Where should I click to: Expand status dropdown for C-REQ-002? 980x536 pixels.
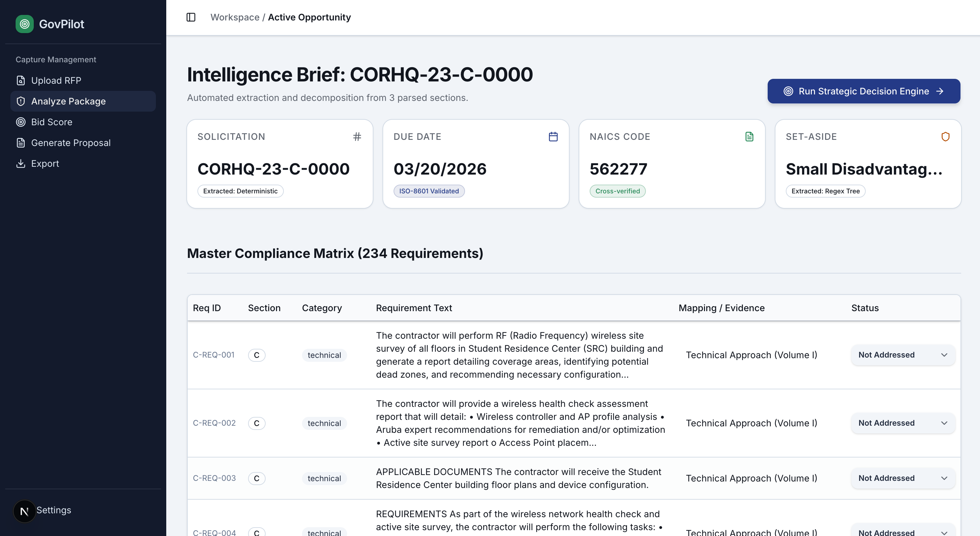point(902,423)
